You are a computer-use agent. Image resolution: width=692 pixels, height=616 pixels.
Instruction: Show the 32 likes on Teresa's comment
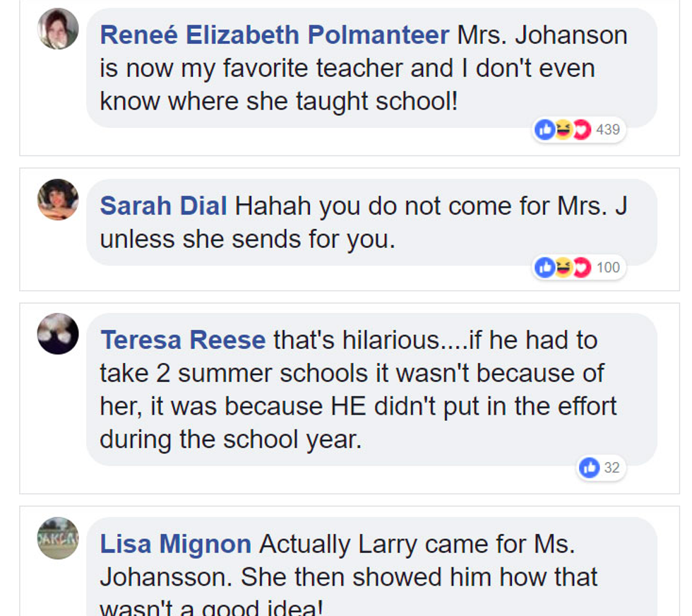tap(612, 467)
